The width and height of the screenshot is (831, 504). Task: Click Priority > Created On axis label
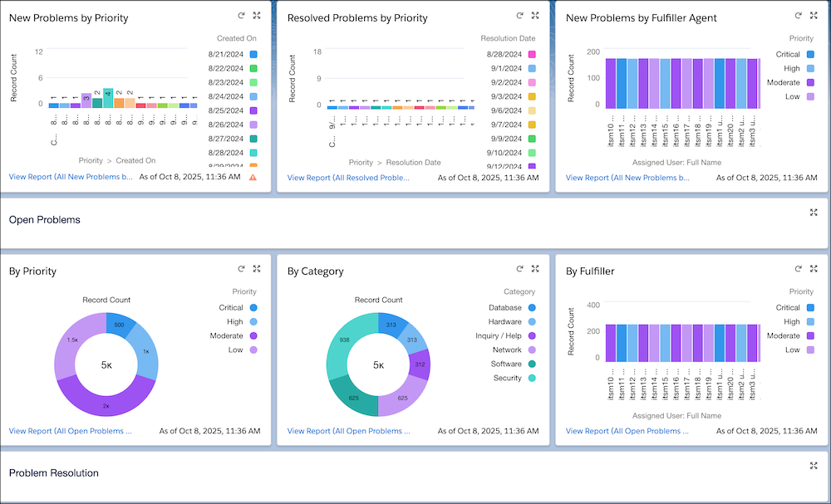point(117,160)
